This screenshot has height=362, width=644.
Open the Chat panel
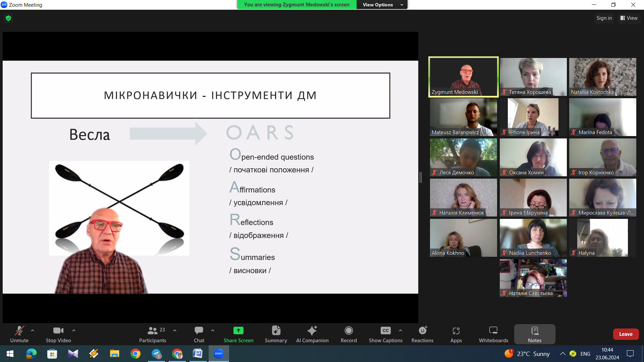pos(199,334)
